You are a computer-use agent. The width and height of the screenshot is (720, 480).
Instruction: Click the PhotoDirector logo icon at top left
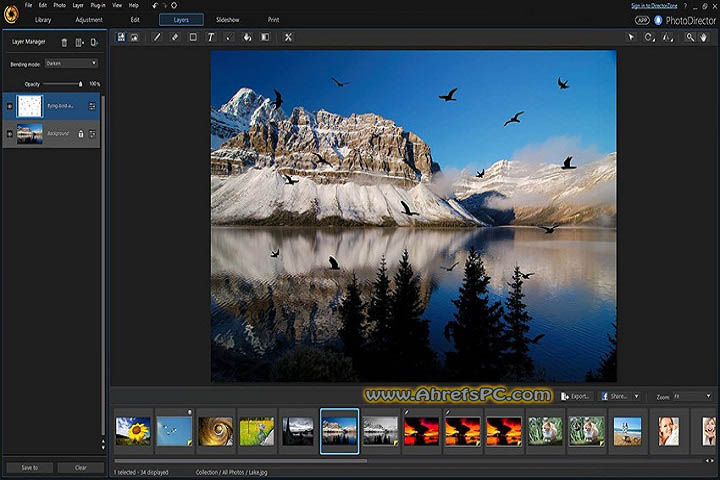click(x=11, y=14)
